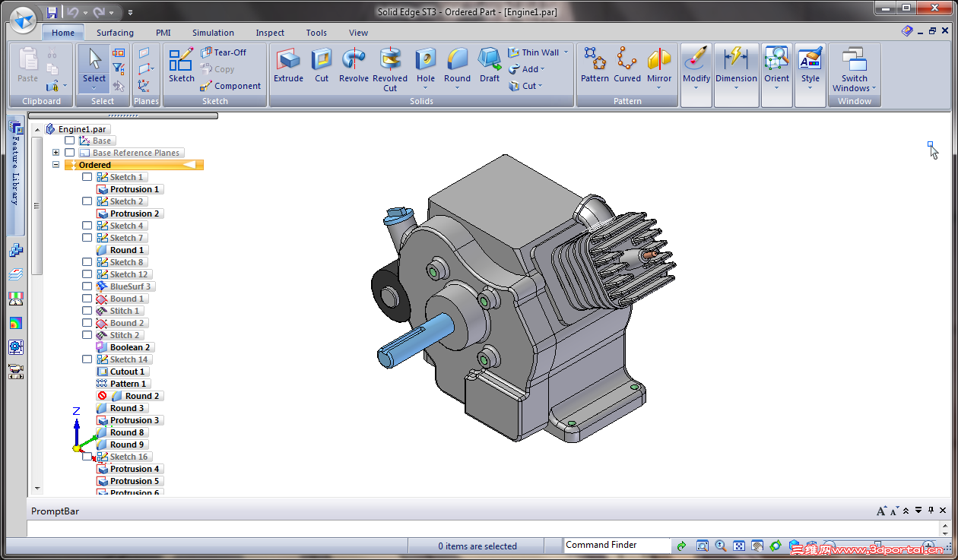Select the Extrude tool

click(x=288, y=66)
